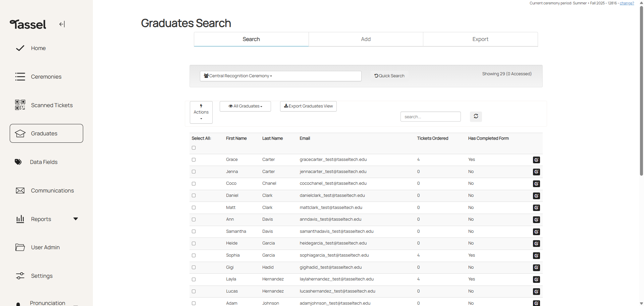Expand the Reports menu arrow
Viewport: 644px width, 306px height.
(75, 219)
